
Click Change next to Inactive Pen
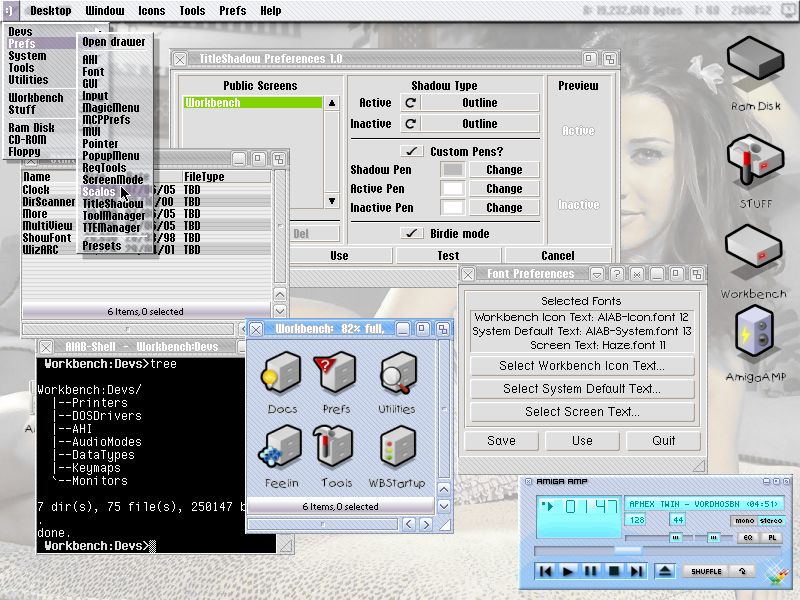(504, 208)
